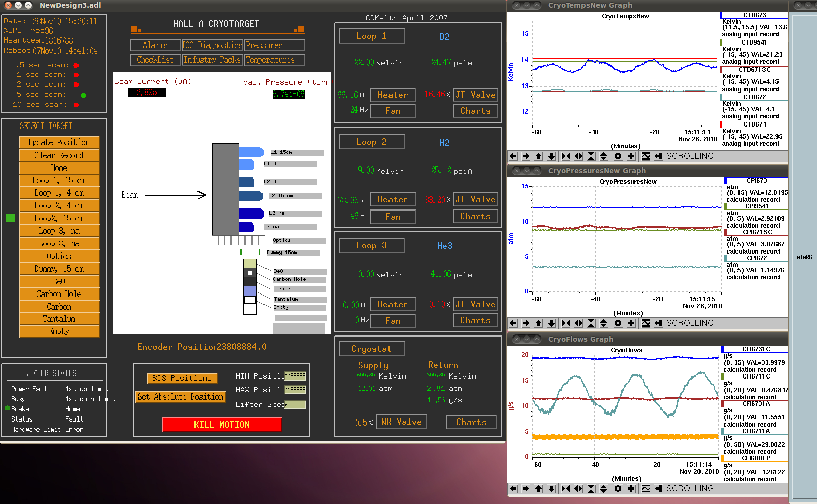The image size is (817, 504).
Task: Open Loop 3 Fan control
Action: (x=393, y=321)
